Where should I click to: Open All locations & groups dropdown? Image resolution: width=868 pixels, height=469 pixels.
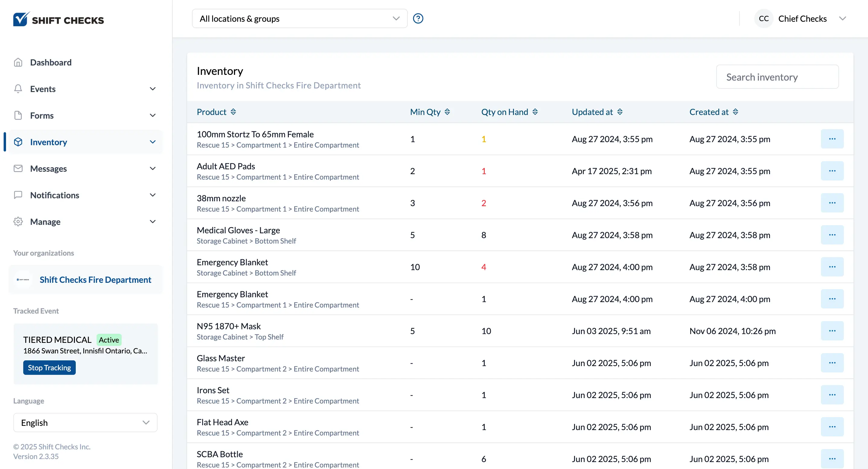[299, 18]
